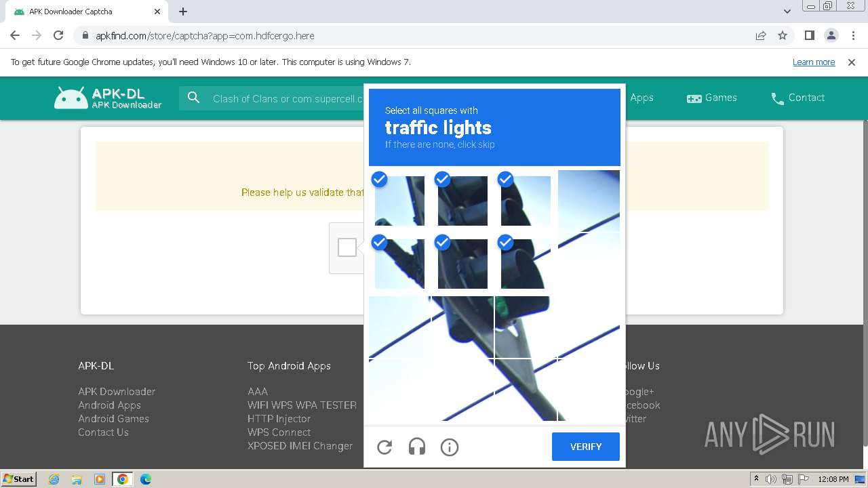
Task: Click the search magnifier icon
Action: pyautogui.click(x=193, y=98)
